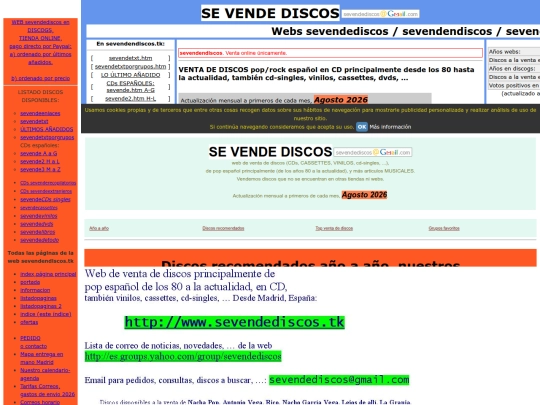This screenshot has width=540, height=405.
Task: Open 'PEDIDO o contacto' link
Action: pos(33,342)
